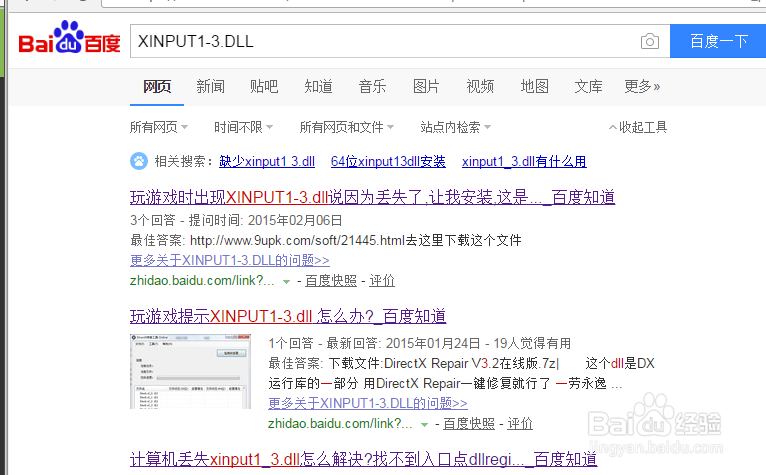Expand dropdown arrow after second zhidao.baidu.com URL
Viewport: 766px width, 475px height.
[425, 424]
